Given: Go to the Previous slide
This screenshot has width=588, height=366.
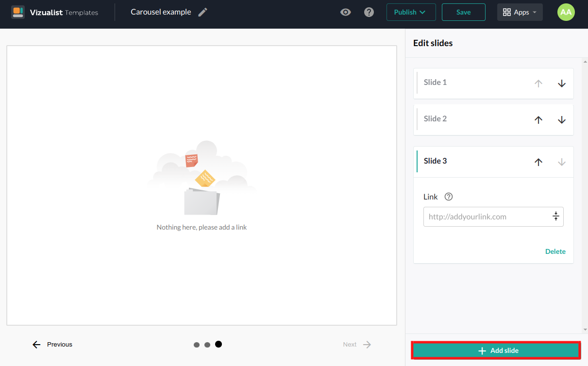Looking at the screenshot, I should tap(52, 345).
